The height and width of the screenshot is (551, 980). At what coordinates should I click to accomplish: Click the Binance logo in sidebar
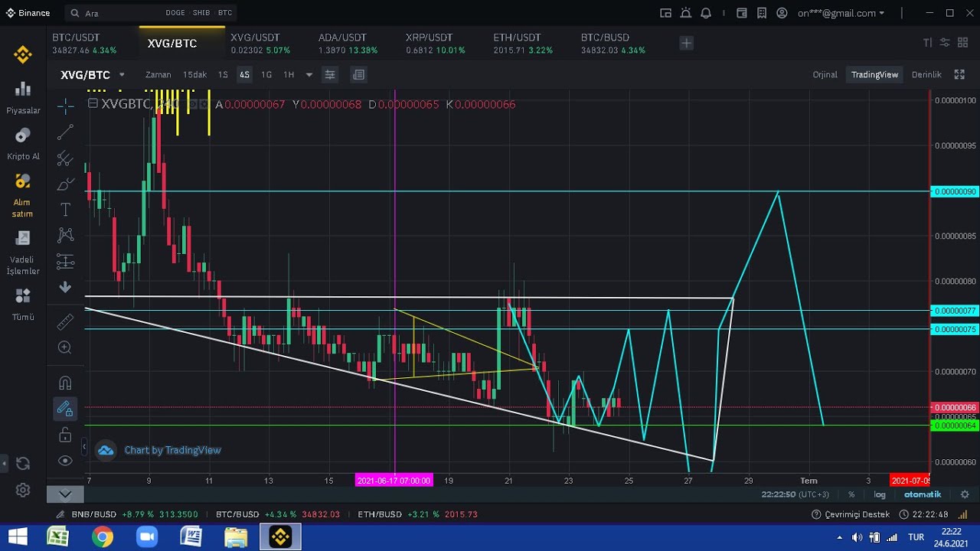[23, 54]
